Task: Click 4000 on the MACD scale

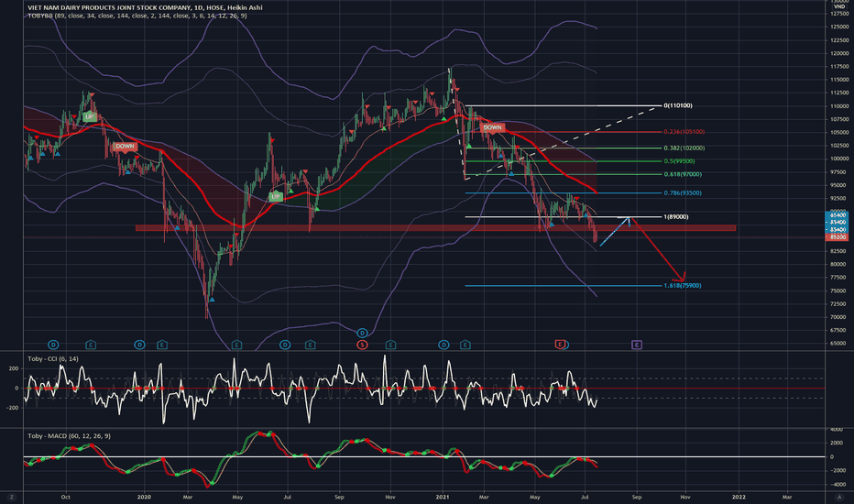Action: click(836, 430)
